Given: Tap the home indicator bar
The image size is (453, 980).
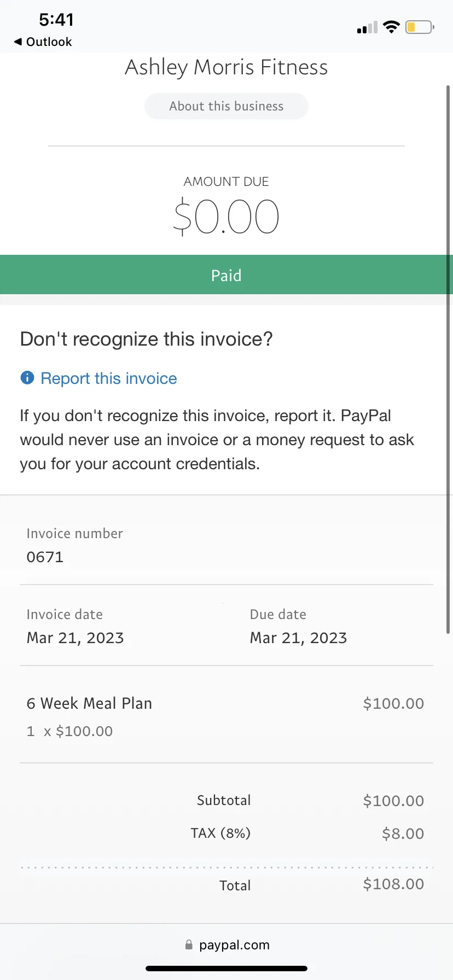Looking at the screenshot, I should point(226,969).
